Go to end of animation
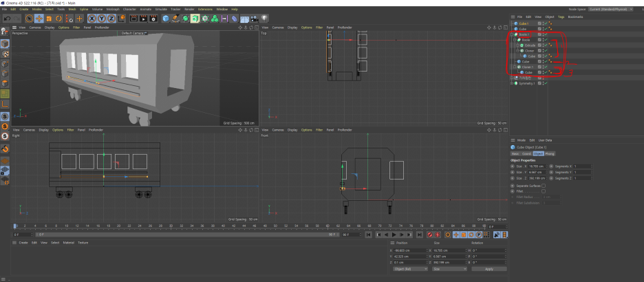The width and height of the screenshot is (644, 282). click(419, 235)
